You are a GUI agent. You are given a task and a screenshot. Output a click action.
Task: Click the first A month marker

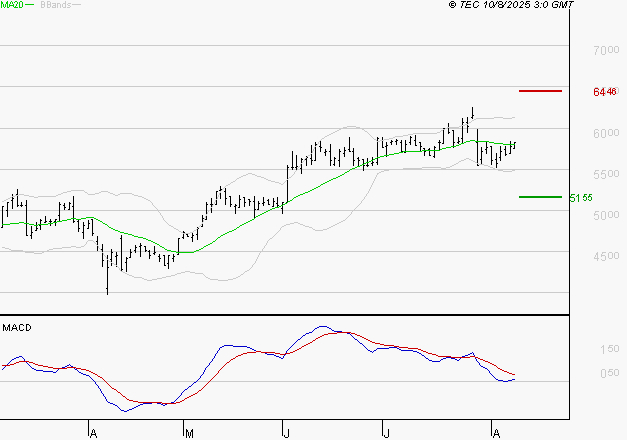93,434
